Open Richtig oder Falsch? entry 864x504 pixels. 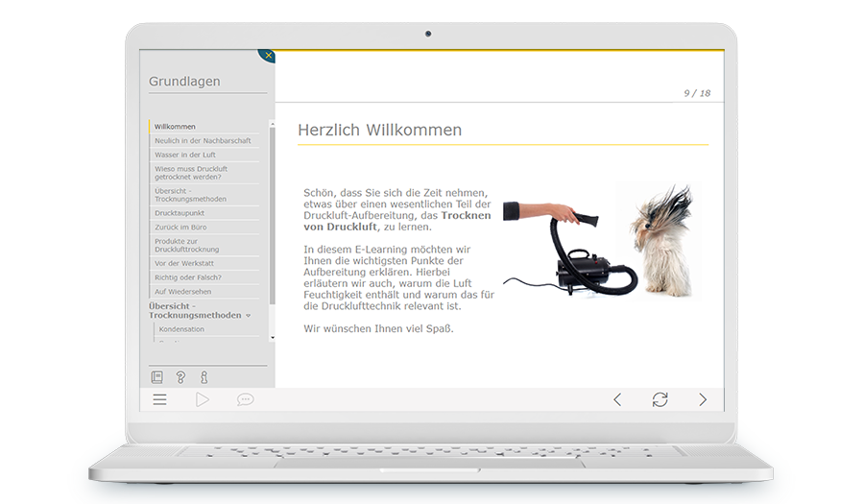tap(204, 277)
